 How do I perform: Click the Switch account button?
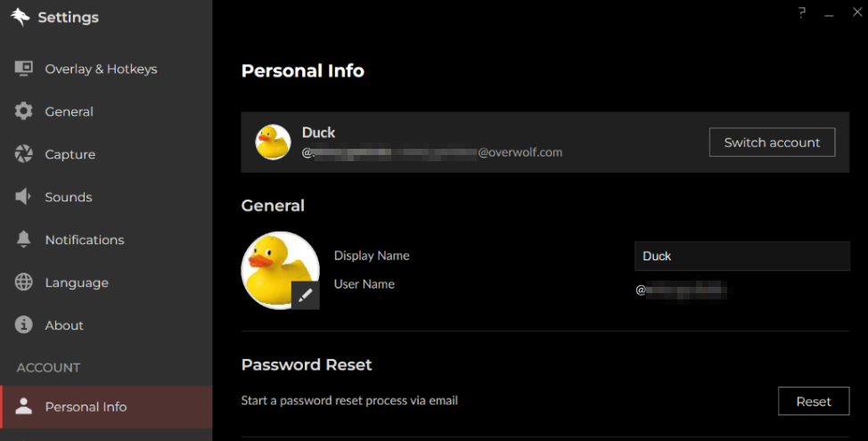click(772, 143)
